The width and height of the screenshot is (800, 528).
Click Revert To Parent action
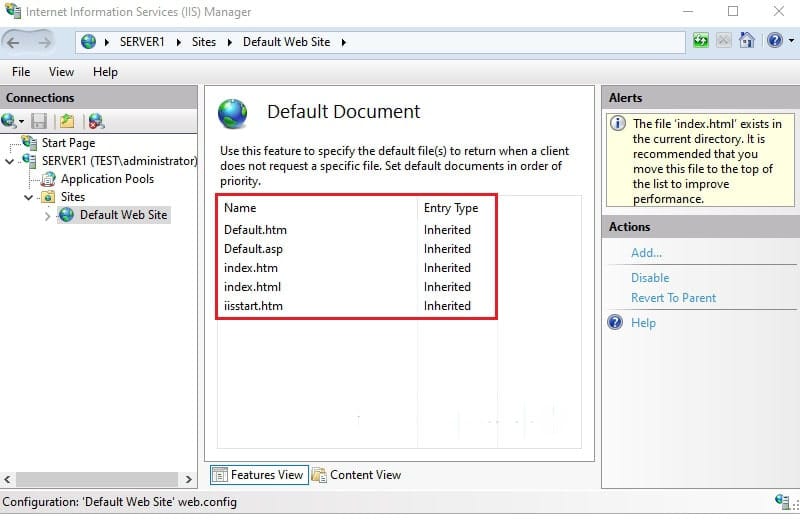pos(673,298)
